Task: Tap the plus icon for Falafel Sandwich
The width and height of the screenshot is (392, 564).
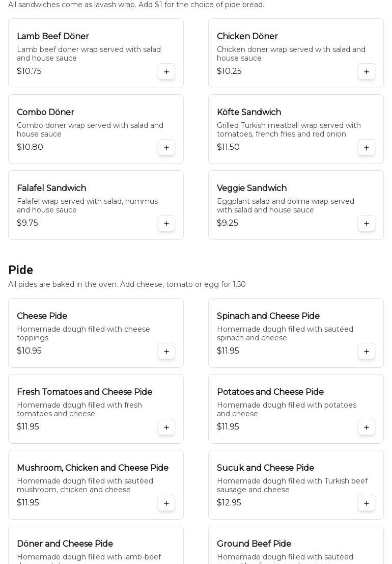Action: click(x=166, y=224)
